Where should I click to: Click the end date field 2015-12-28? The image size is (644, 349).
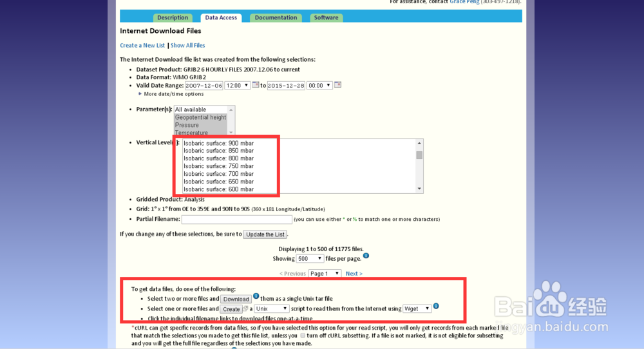[286, 86]
